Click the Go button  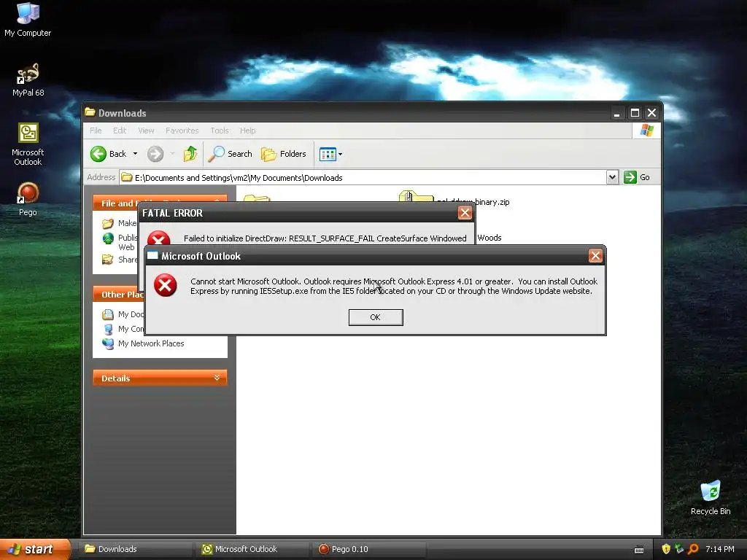(x=637, y=177)
